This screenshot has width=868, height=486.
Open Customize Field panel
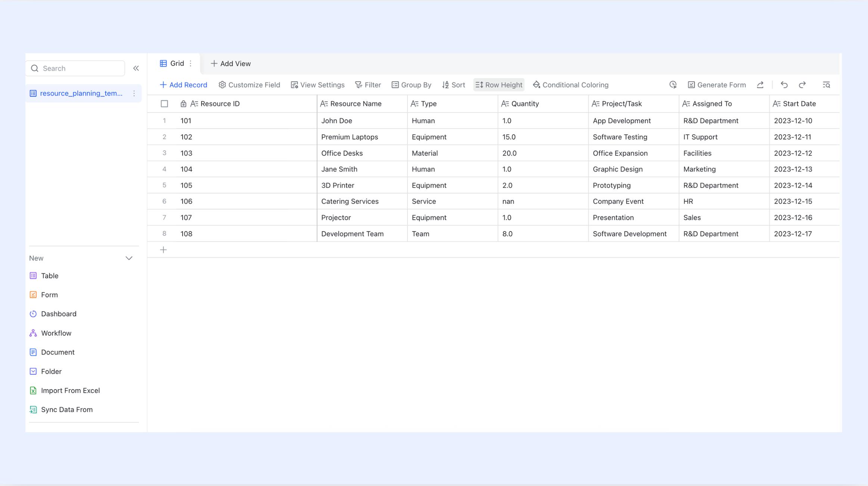pyautogui.click(x=249, y=85)
